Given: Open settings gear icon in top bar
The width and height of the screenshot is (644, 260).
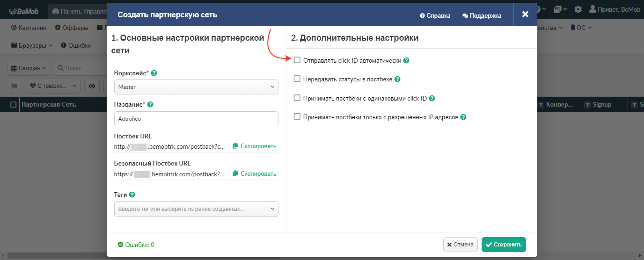Looking at the screenshot, I should pos(578,9).
